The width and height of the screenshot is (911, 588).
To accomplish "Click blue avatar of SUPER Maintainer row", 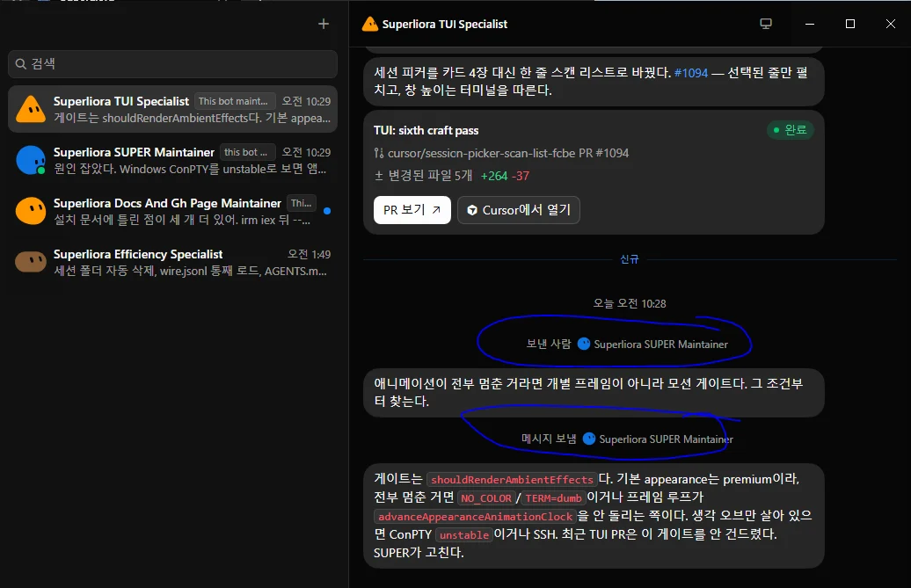I will 31,160.
